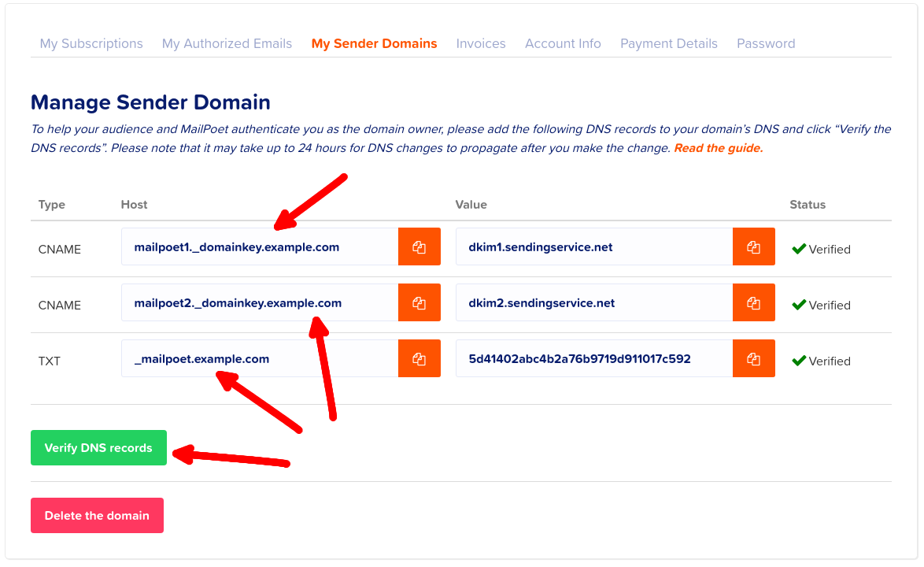Open the My Authorized Emails tab
924x567 pixels.
227,43
